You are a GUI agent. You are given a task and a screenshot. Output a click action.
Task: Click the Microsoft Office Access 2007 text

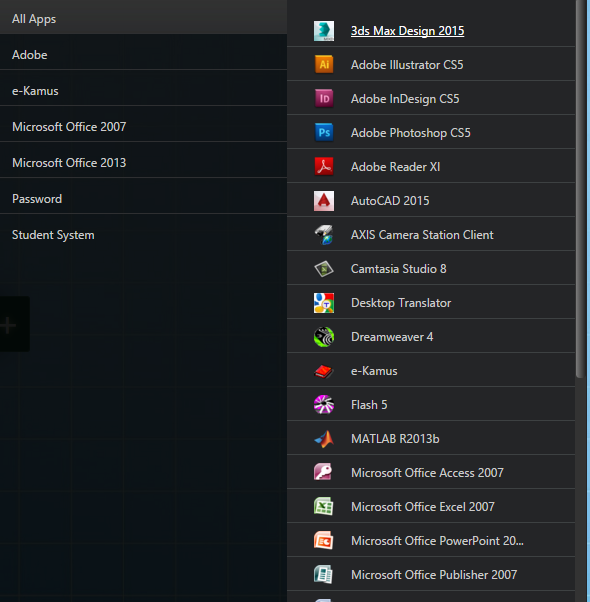[x=427, y=473]
